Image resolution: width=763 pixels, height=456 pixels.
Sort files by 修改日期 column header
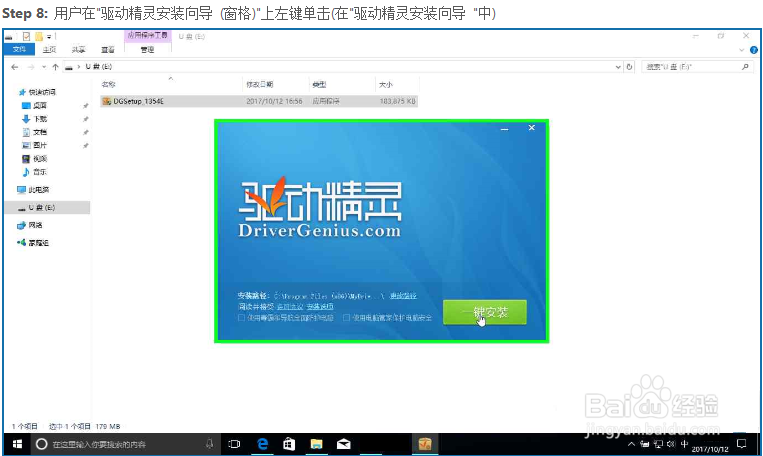click(259, 84)
